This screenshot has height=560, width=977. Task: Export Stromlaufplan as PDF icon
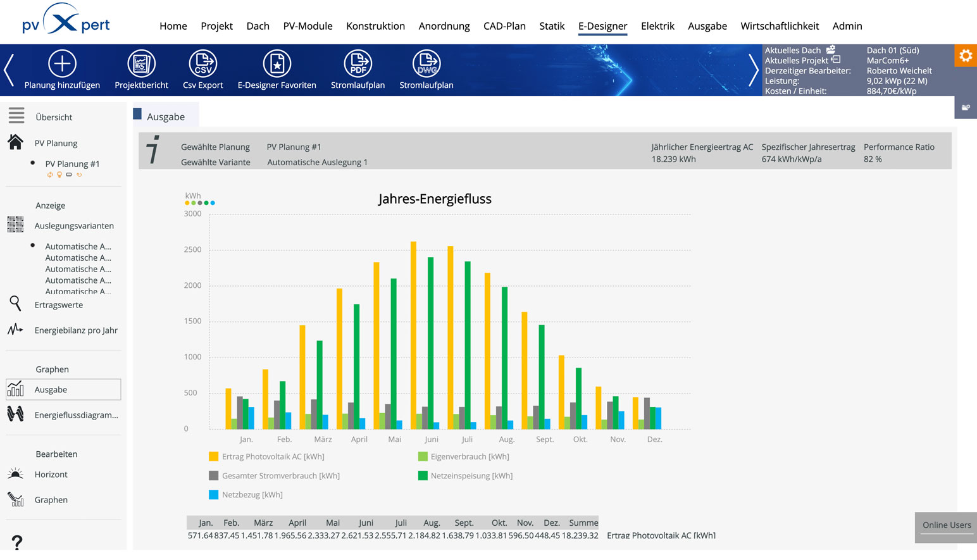[x=358, y=64]
